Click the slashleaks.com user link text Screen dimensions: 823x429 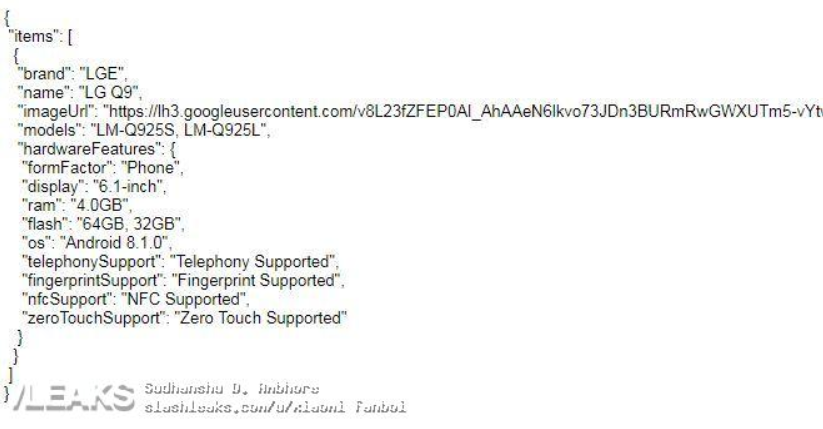point(275,407)
